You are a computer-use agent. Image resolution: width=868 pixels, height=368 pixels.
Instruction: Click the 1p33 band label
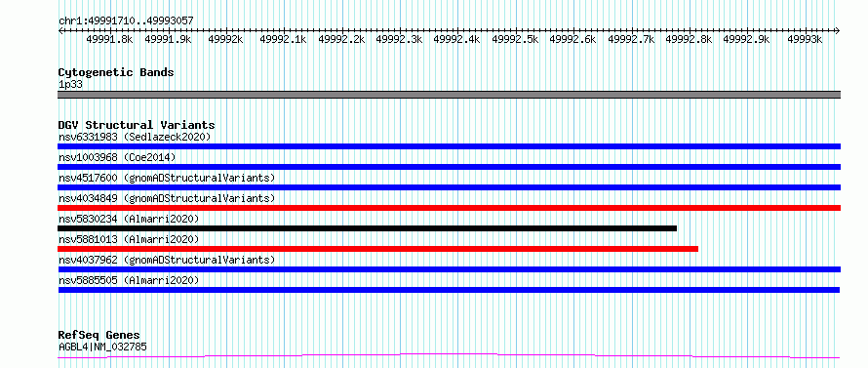(x=70, y=84)
